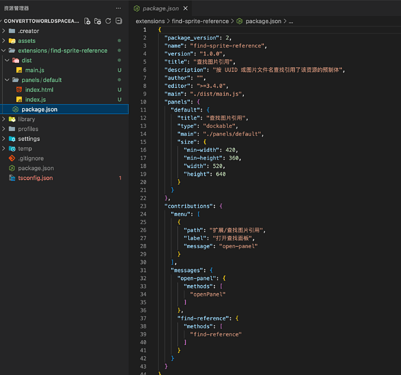
Task: Click the index.html file type icon
Action: click(x=19, y=90)
